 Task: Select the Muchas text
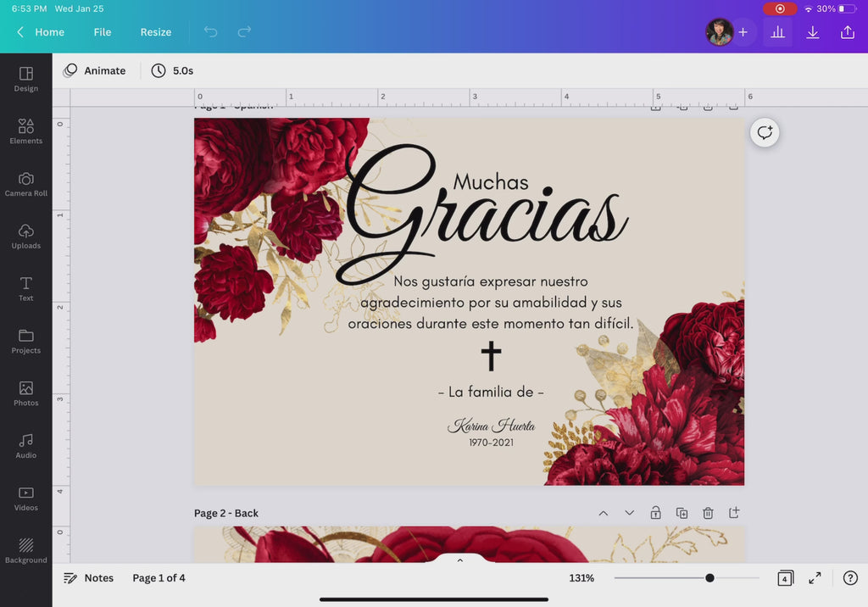pyautogui.click(x=491, y=181)
